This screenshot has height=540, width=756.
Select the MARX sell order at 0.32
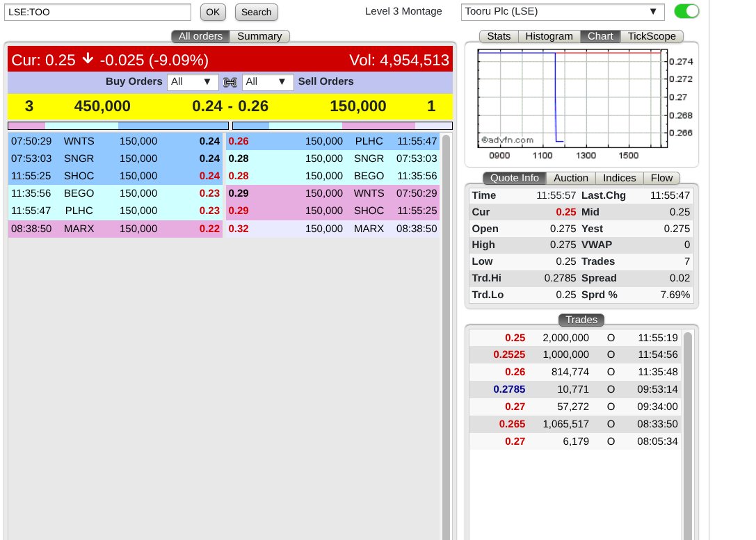[332, 229]
